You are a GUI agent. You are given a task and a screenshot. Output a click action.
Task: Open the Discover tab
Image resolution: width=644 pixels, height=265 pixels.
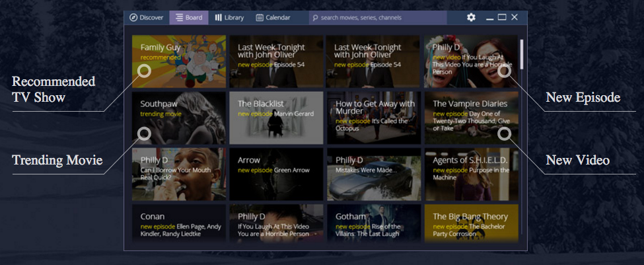pos(147,18)
